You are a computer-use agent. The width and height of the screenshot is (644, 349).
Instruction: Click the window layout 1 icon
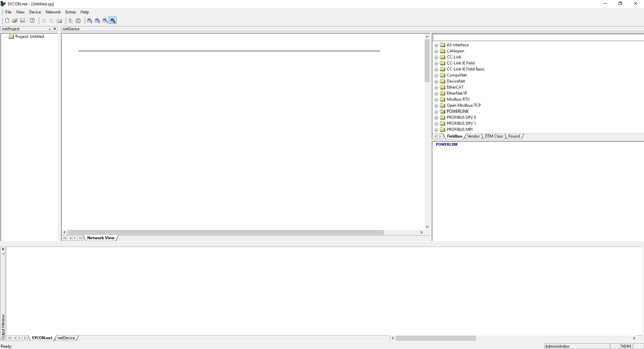(x=90, y=20)
